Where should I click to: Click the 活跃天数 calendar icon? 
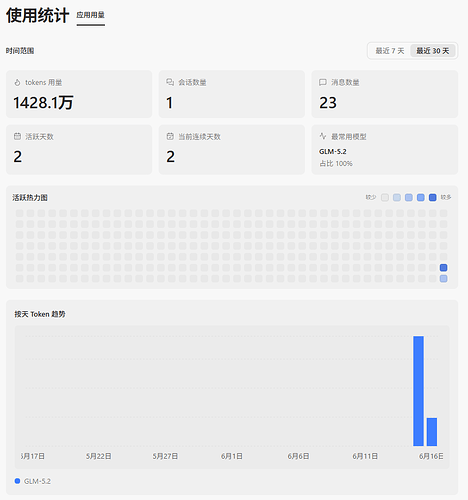[x=17, y=136]
